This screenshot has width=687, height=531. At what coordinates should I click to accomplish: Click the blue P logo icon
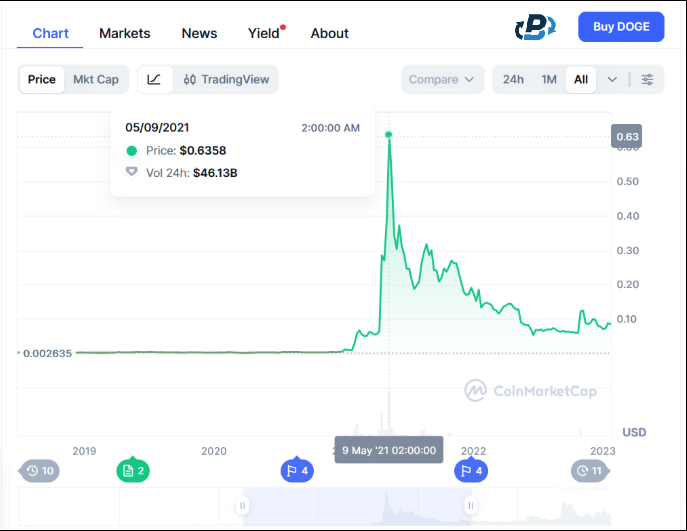click(535, 27)
